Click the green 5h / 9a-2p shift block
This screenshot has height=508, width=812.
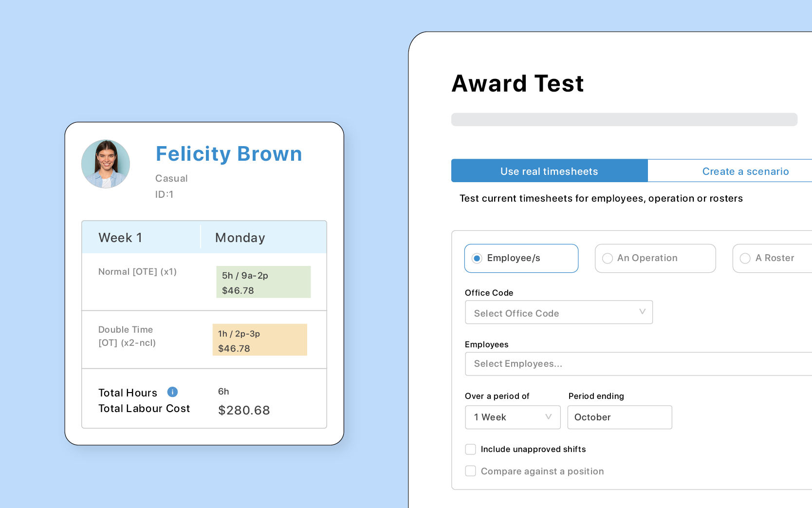[263, 282]
